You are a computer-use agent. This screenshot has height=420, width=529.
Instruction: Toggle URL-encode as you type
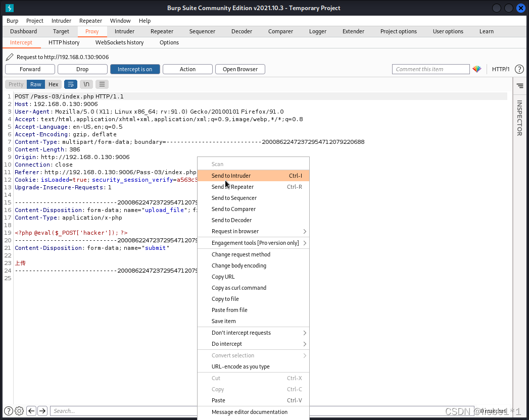click(x=253, y=366)
